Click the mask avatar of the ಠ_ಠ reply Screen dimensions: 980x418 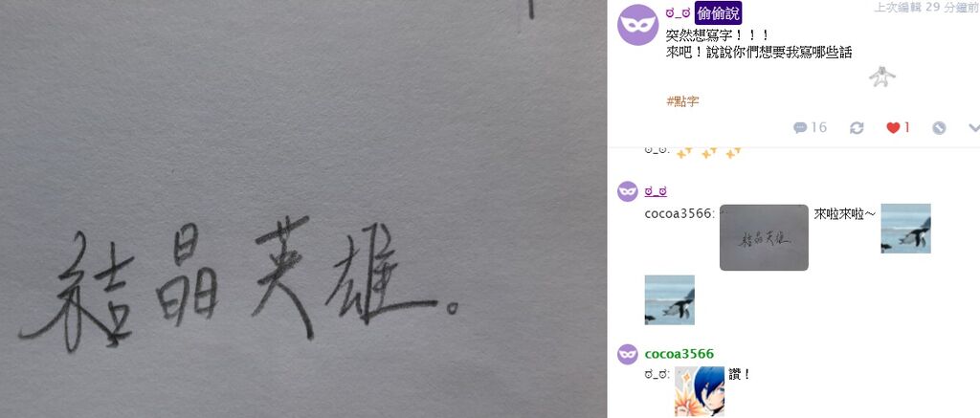628,191
